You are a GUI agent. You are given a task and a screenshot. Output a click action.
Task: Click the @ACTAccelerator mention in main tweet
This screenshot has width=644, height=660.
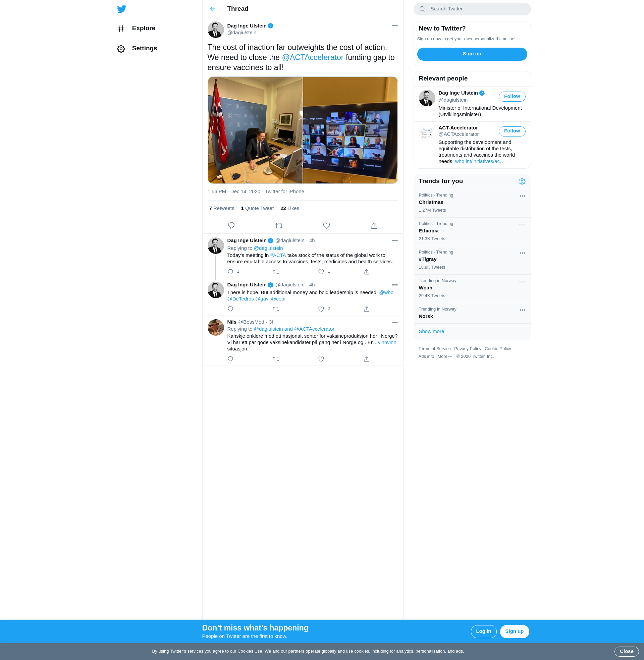tap(313, 57)
